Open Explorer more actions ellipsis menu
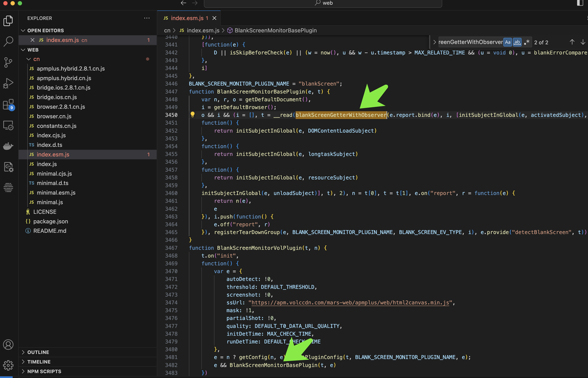The image size is (588, 378). pos(146,18)
